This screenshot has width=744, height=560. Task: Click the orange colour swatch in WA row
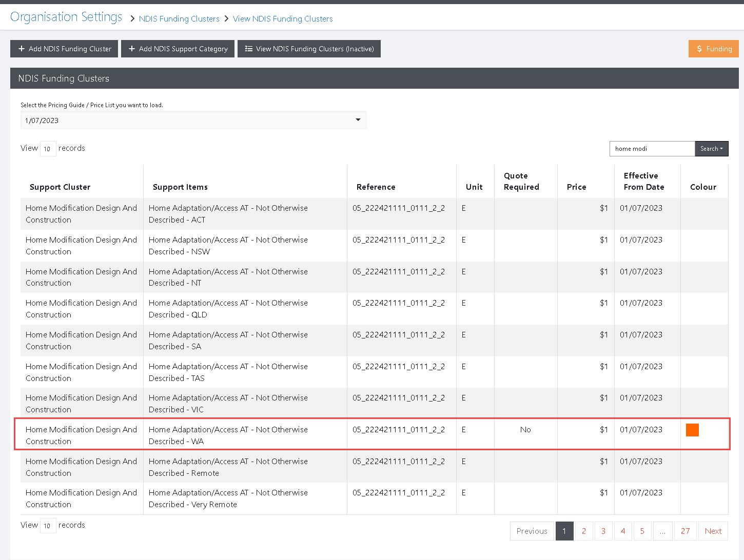coord(692,430)
